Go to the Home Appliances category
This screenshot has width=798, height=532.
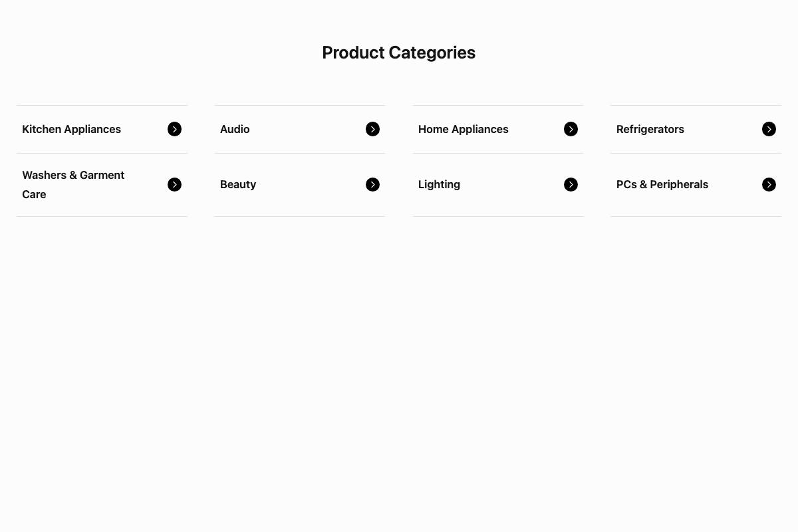coord(463,129)
